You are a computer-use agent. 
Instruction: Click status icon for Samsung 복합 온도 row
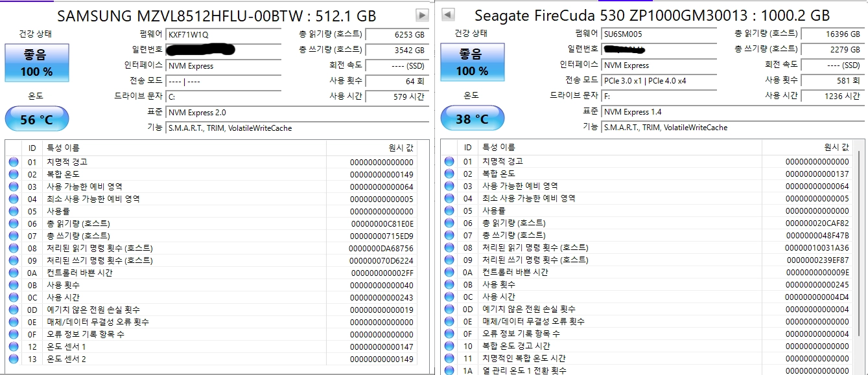pyautogui.click(x=14, y=174)
